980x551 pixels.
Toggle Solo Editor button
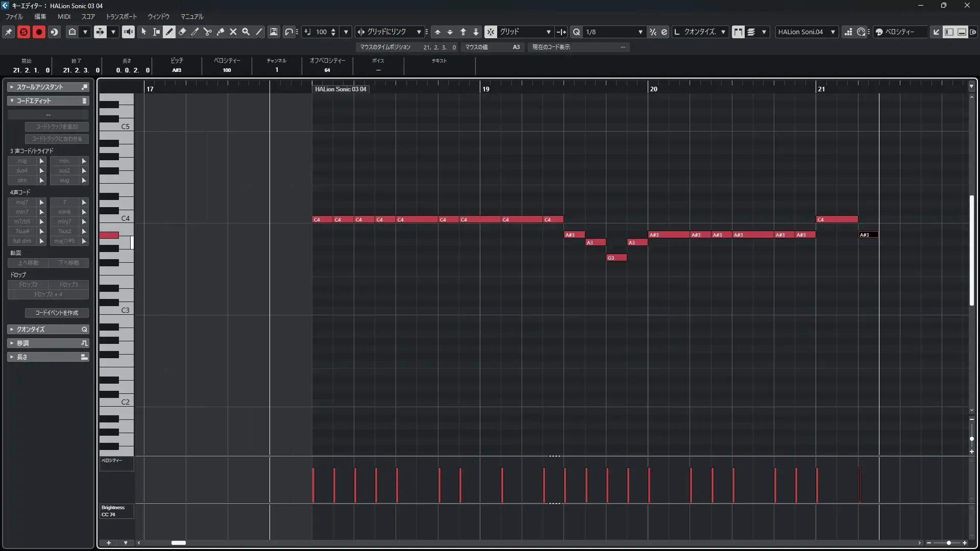point(23,32)
